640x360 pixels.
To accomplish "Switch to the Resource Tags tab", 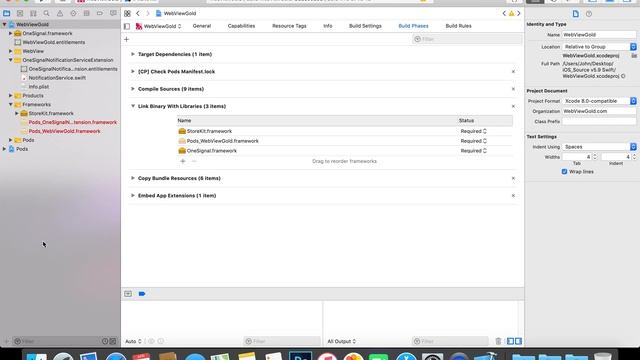I will point(289,26).
